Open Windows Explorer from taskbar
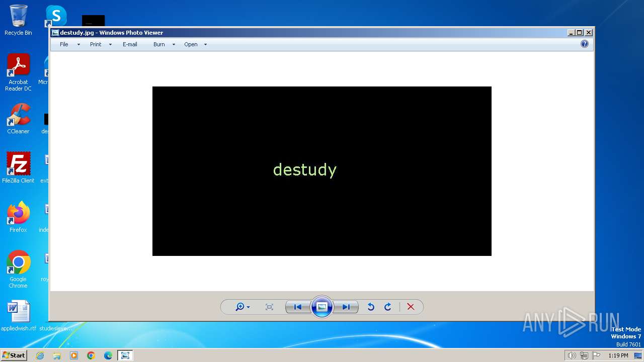This screenshot has height=362, width=644. [x=57, y=355]
